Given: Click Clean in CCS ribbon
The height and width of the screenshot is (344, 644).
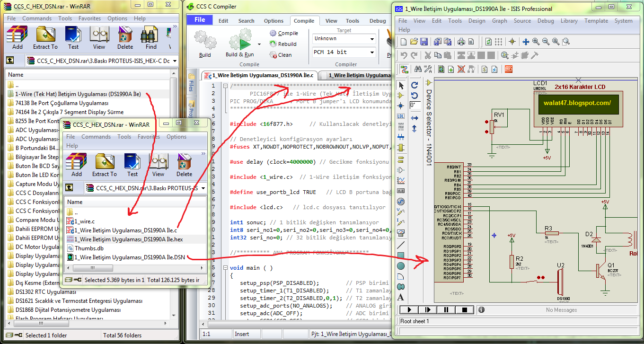Looking at the screenshot, I should [281, 55].
